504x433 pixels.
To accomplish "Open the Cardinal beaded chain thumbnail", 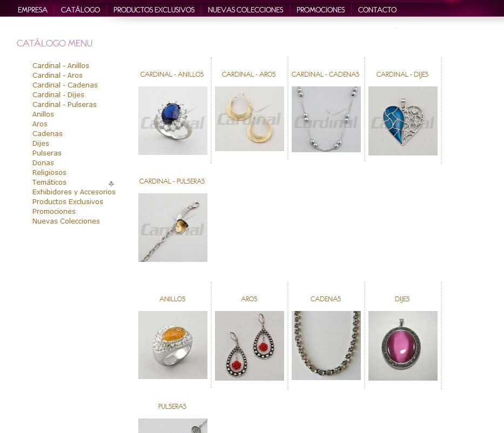I will click(x=326, y=119).
